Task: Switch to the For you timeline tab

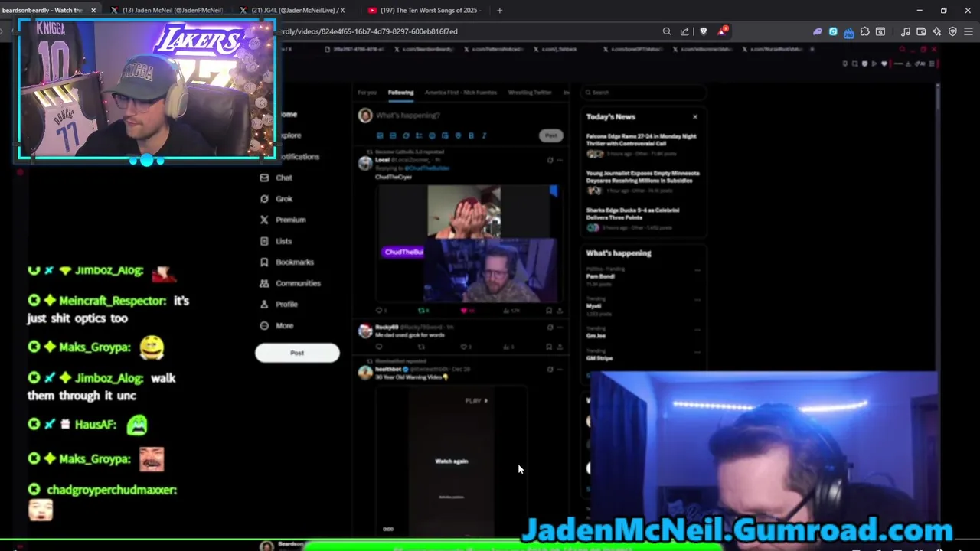Action: pyautogui.click(x=367, y=93)
